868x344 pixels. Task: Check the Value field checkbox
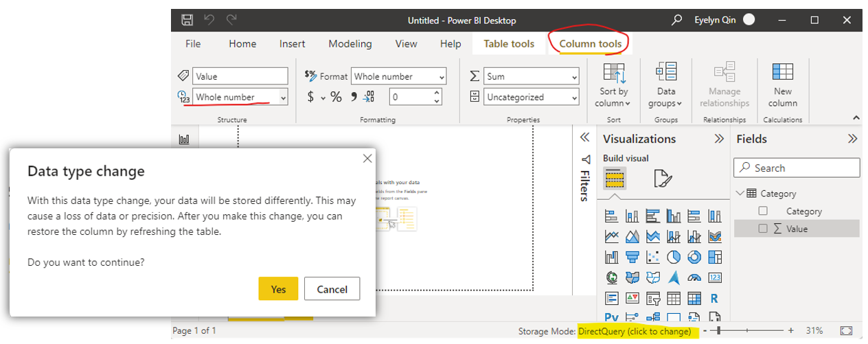763,229
